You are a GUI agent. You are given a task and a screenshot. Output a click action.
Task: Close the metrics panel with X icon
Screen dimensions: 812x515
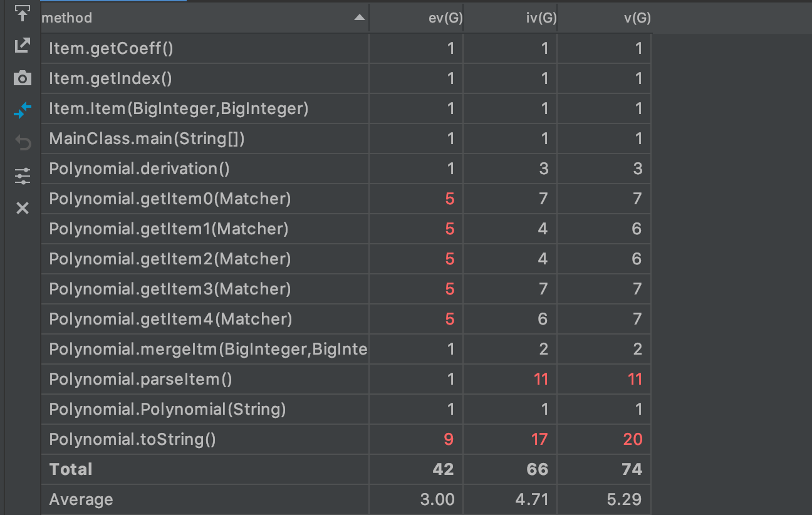coord(23,208)
